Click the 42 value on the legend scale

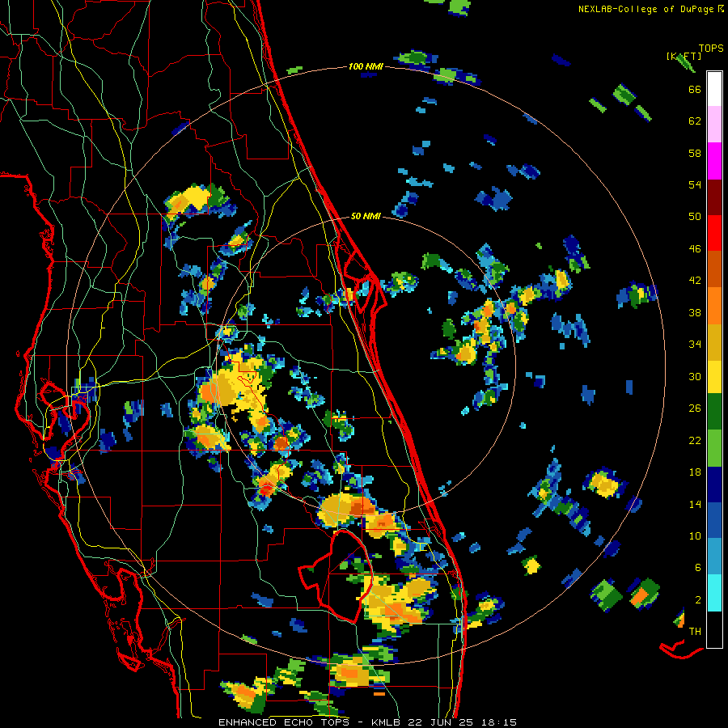pyautogui.click(x=695, y=280)
